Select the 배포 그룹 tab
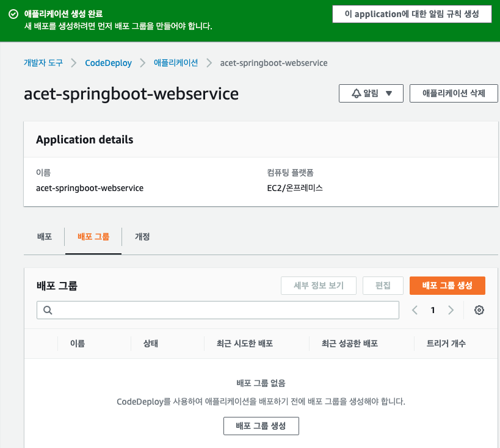The width and height of the screenshot is (500, 448). click(93, 237)
